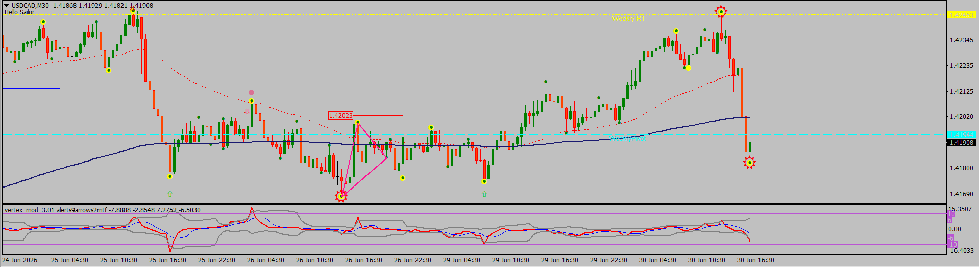Click the 25 Jun 10:30 time label
Image resolution: width=980 pixels, height=267 pixels.
point(118,260)
